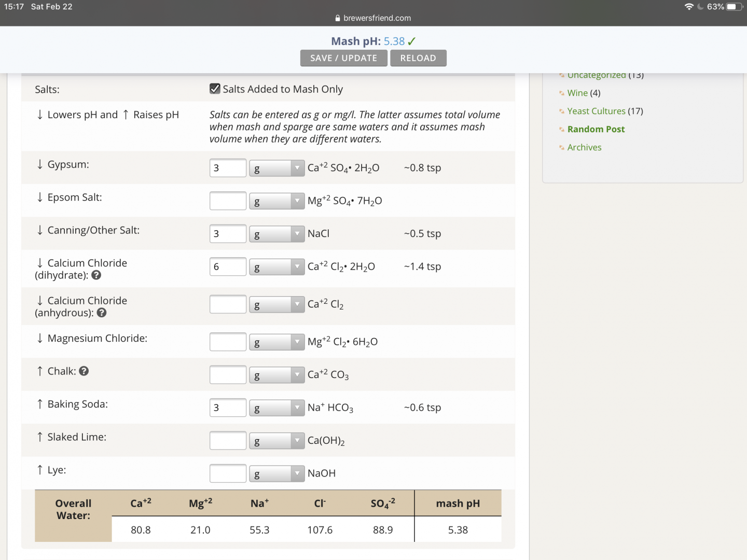Screen dimensions: 747x560
Task: Tap the lock icon beside brewersfriend.com
Action: pos(338,18)
